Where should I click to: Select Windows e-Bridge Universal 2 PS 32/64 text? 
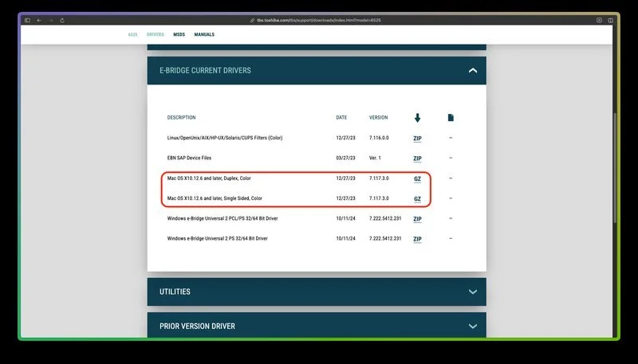pyautogui.click(x=217, y=238)
